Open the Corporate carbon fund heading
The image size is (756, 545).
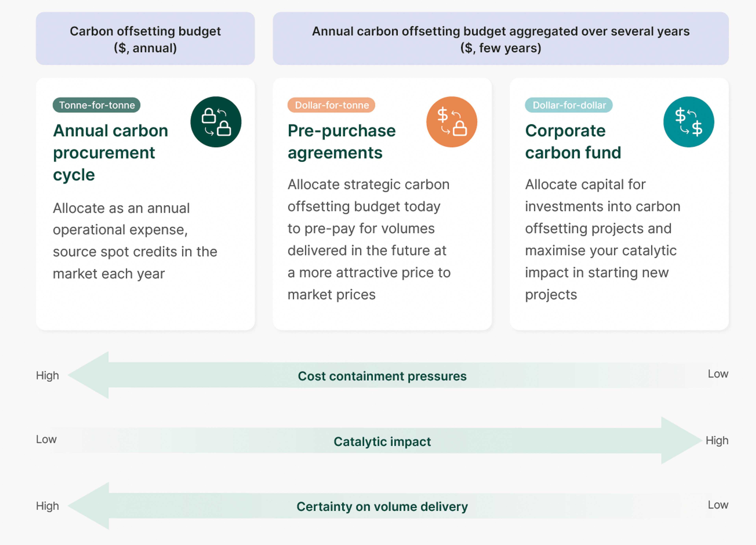[x=573, y=142]
